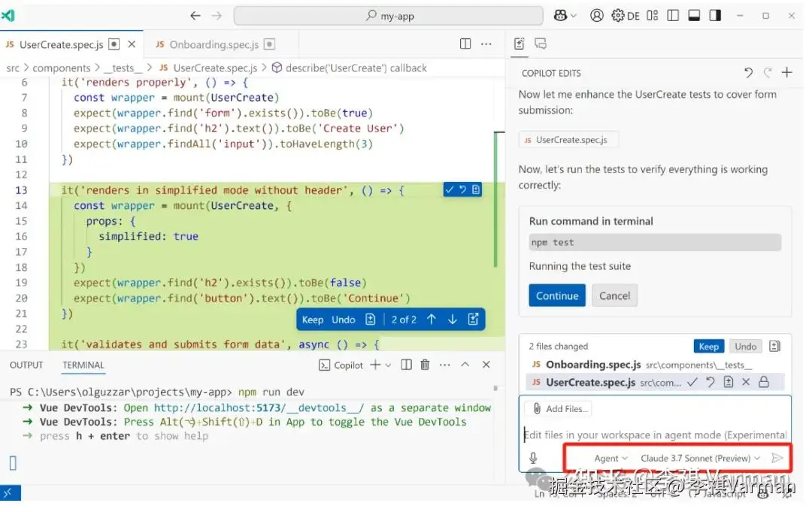This screenshot has width=812, height=512.
Task: Open editor More Actions ellipsis
Action: [486, 44]
